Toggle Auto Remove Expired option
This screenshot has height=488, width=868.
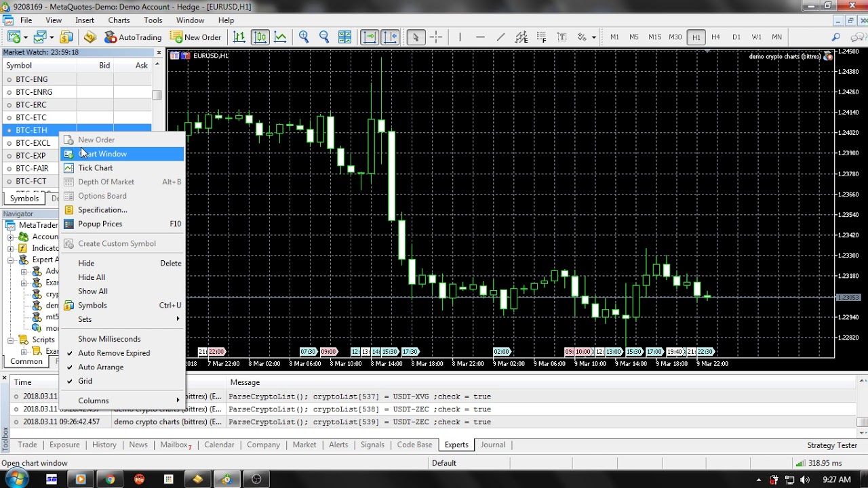click(x=122, y=353)
